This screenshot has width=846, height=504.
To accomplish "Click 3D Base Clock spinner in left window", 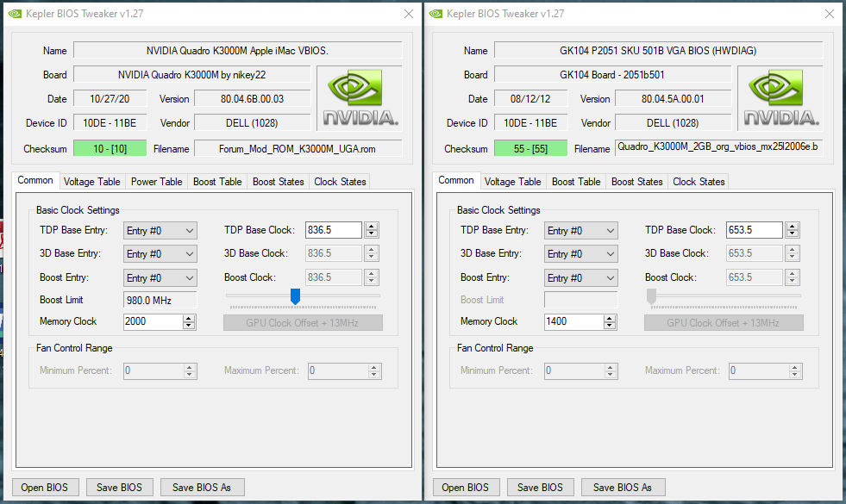I will 371,253.
